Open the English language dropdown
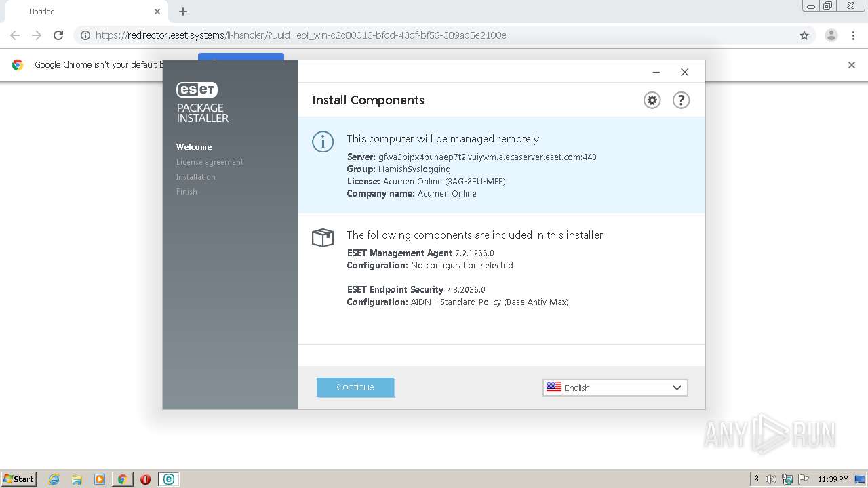This screenshot has height=488, width=868. 615,387
